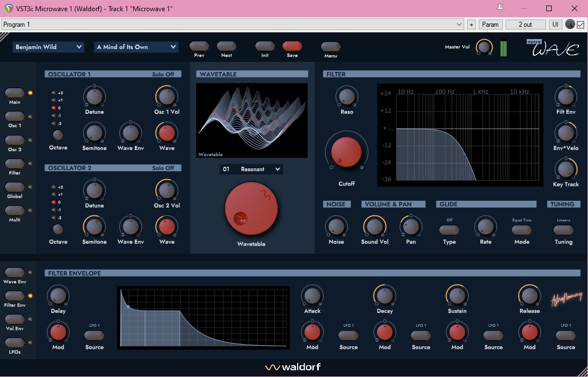Image resolution: width=588 pixels, height=377 pixels.
Task: Switch to the Global page
Action: [x=14, y=187]
